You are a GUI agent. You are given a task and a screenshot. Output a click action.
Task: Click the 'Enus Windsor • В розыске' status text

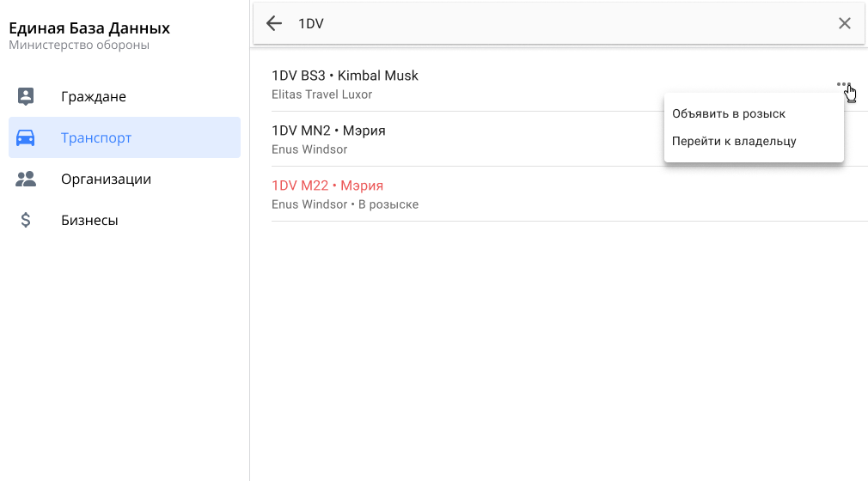click(x=345, y=204)
